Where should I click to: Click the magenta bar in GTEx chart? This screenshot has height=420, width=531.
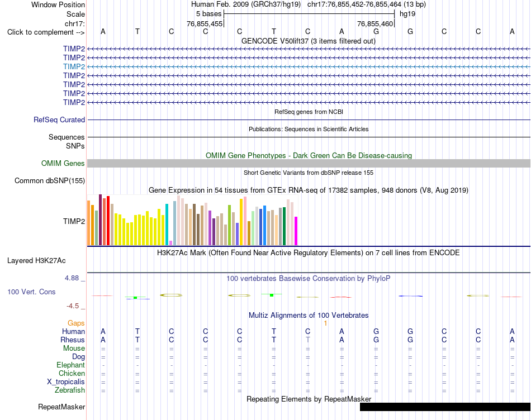tap(296, 231)
